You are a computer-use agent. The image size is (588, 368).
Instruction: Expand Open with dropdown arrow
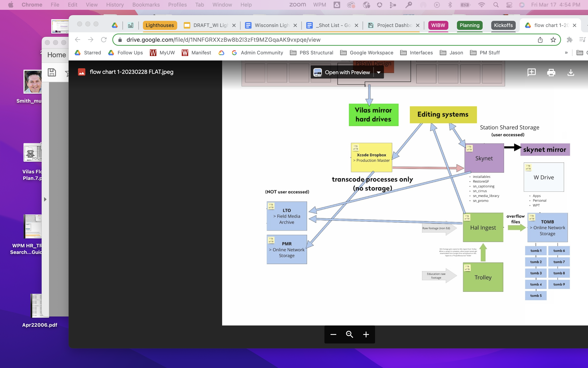point(379,72)
